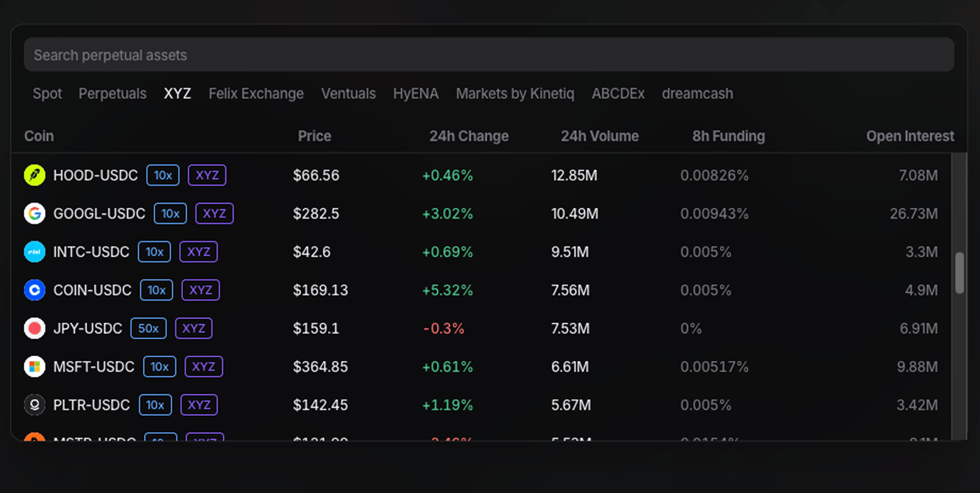Image resolution: width=980 pixels, height=493 pixels.
Task: Open Markets by Kinetiq tab
Action: (x=515, y=94)
